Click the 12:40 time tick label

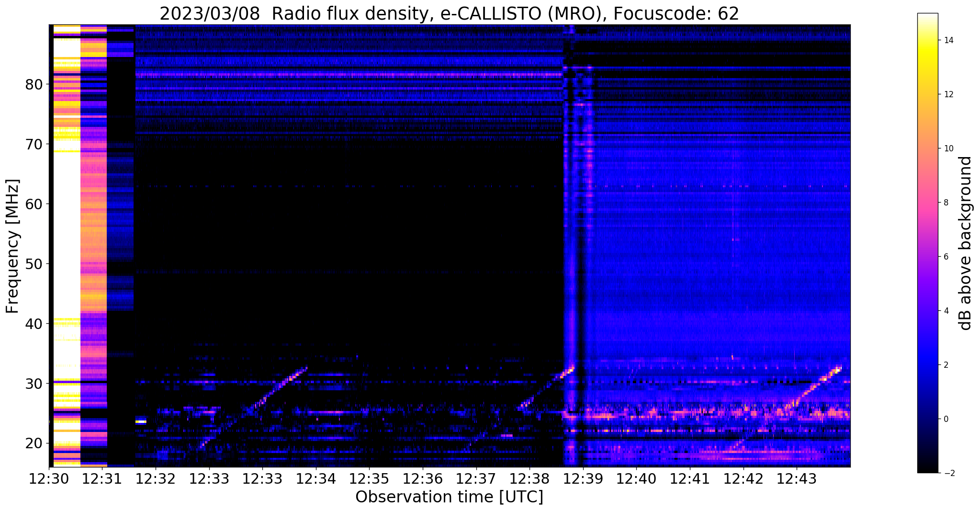(636, 478)
